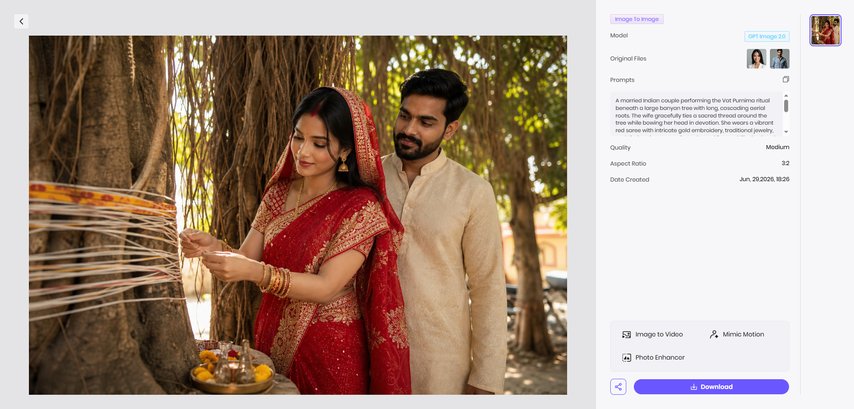
Task: Select the generated image thumbnail in sidebar
Action: (x=825, y=30)
